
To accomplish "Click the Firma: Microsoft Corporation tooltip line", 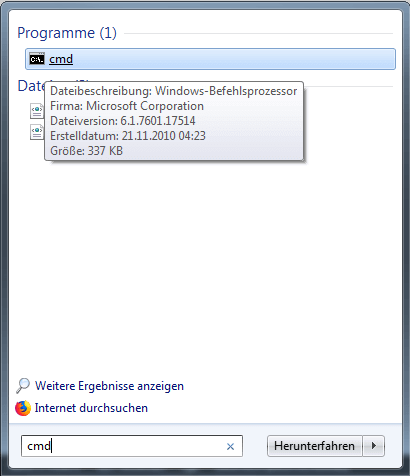I will click(127, 106).
